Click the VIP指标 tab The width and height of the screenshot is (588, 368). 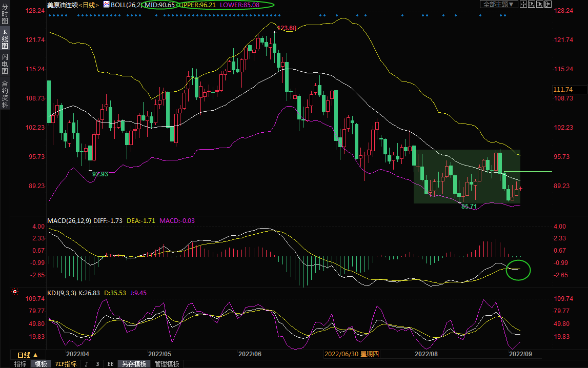coord(66,364)
